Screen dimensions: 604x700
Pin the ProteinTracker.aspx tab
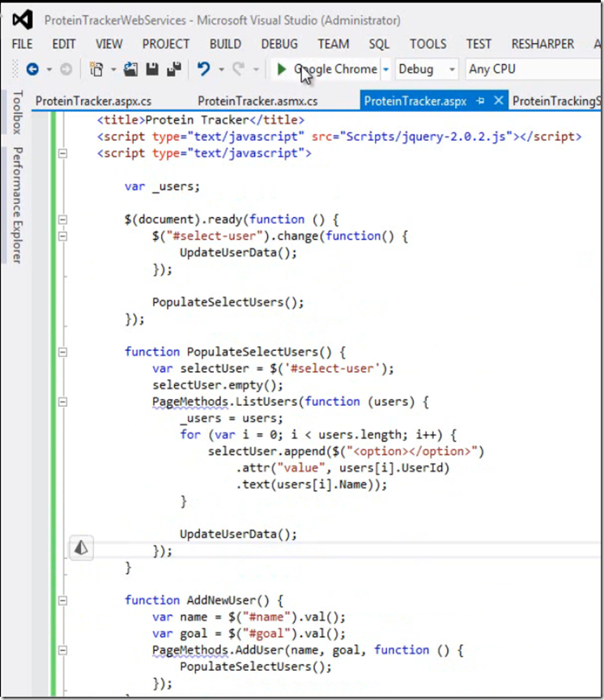click(480, 101)
